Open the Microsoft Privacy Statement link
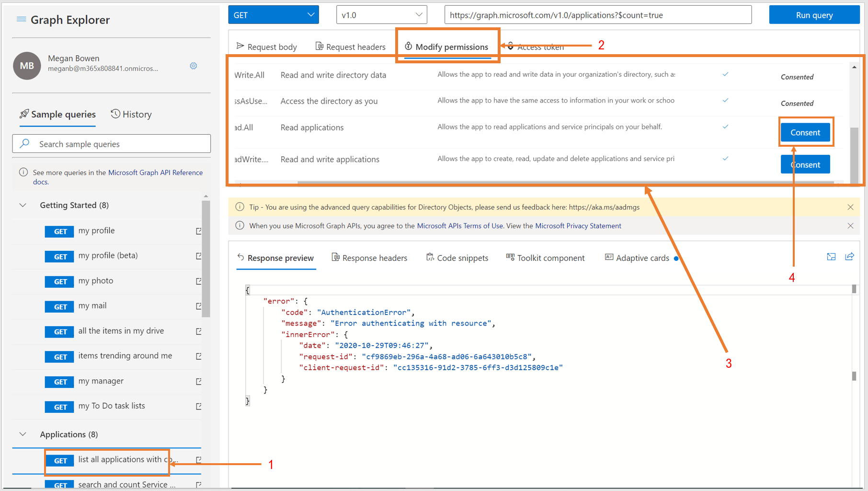The height and width of the screenshot is (491, 868). 578,226
